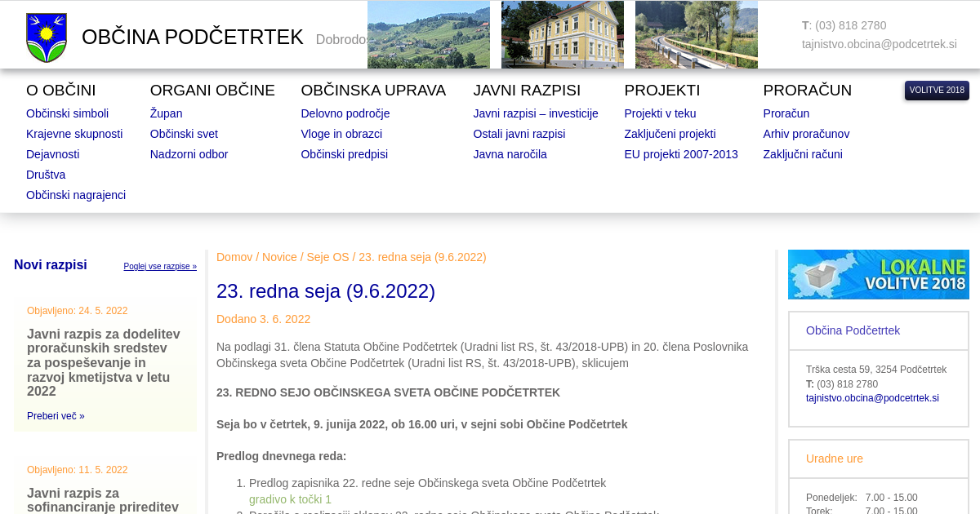Go to Občinski svet page

coord(184,134)
